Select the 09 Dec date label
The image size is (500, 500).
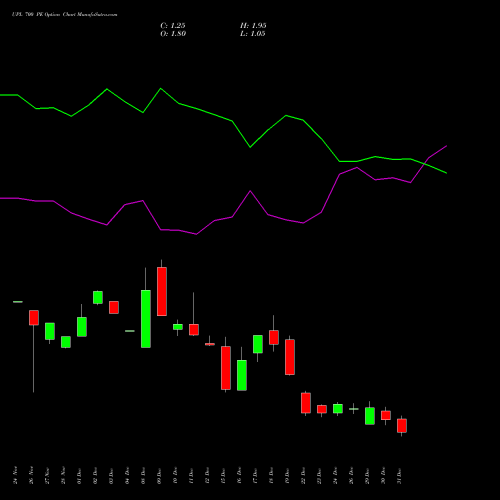(159, 476)
